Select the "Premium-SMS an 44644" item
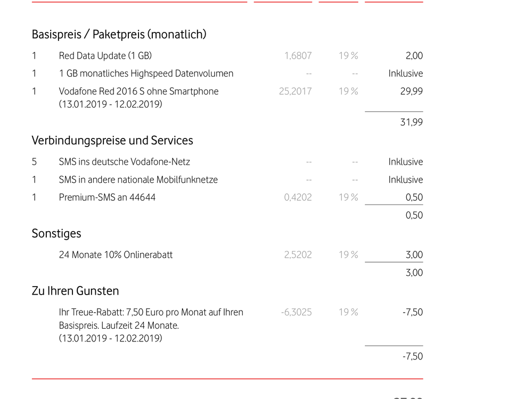The image size is (532, 399). [x=107, y=198]
